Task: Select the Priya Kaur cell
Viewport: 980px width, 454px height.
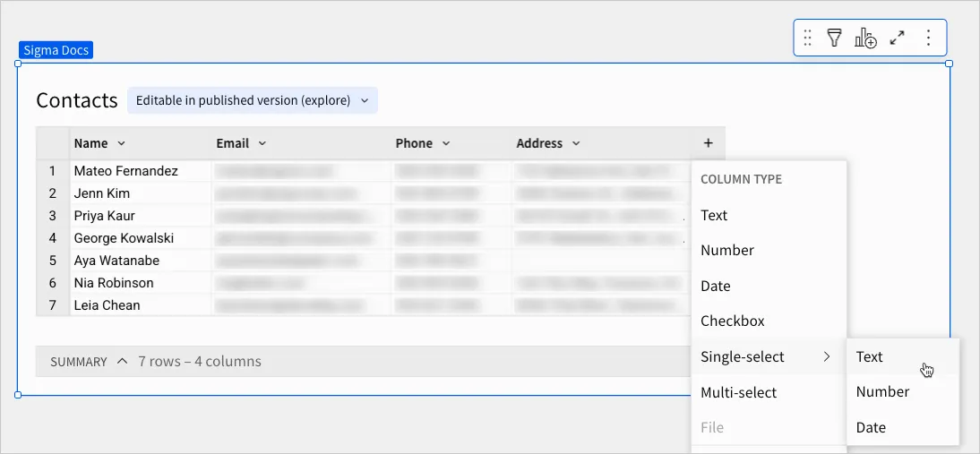Action: click(x=141, y=216)
